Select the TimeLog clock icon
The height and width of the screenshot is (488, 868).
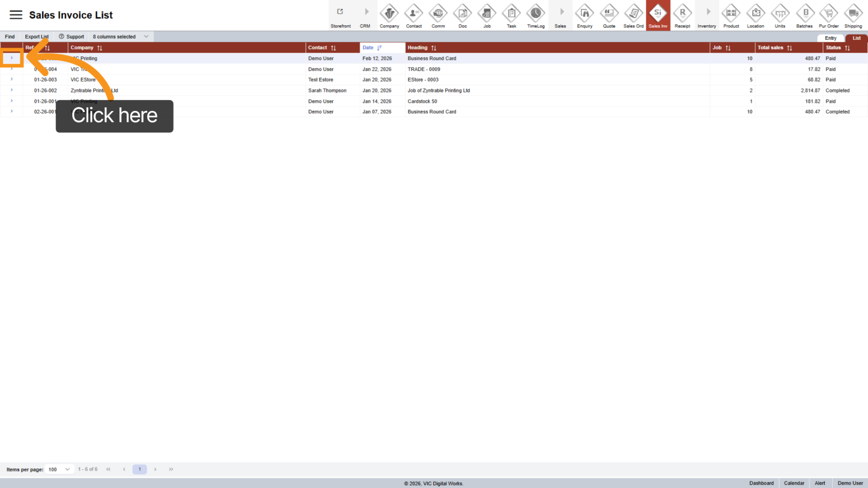[x=536, y=13]
